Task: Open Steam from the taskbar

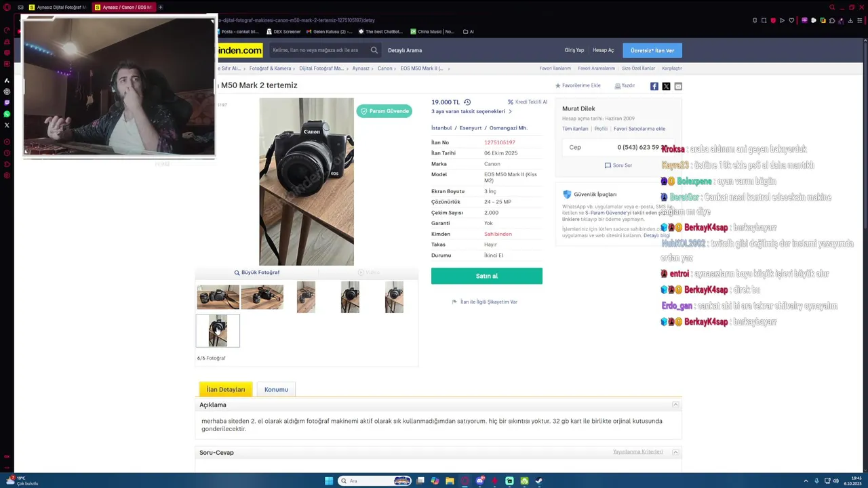Action: [539, 481]
